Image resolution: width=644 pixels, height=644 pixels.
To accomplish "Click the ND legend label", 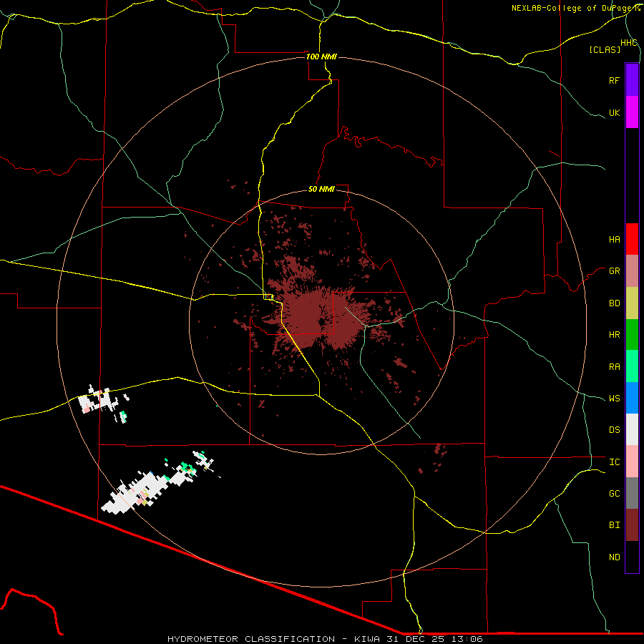I will [x=614, y=557].
